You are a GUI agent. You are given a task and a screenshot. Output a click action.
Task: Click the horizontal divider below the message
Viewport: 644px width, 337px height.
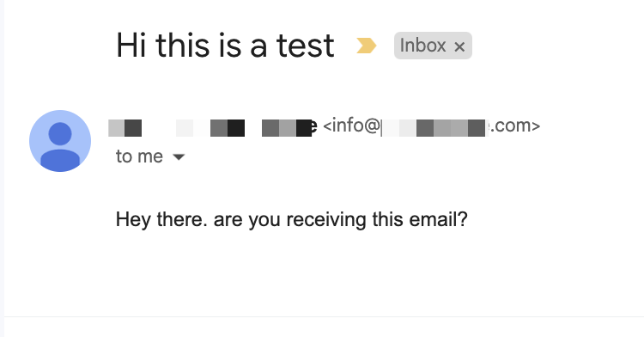[324, 317]
